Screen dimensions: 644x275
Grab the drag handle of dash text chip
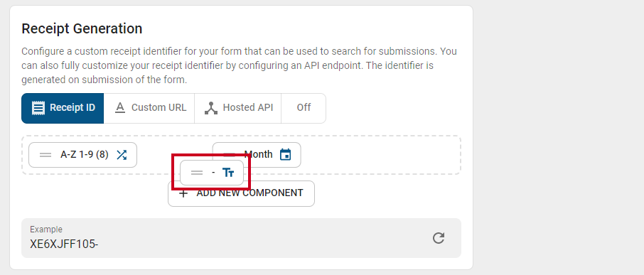click(x=197, y=173)
